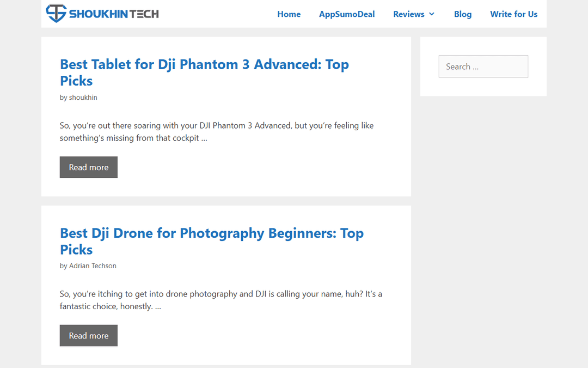
Task: Open the Reviews menu link
Action: (408, 14)
